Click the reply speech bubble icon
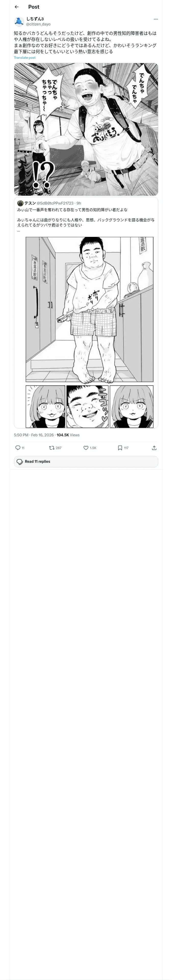 [18, 448]
